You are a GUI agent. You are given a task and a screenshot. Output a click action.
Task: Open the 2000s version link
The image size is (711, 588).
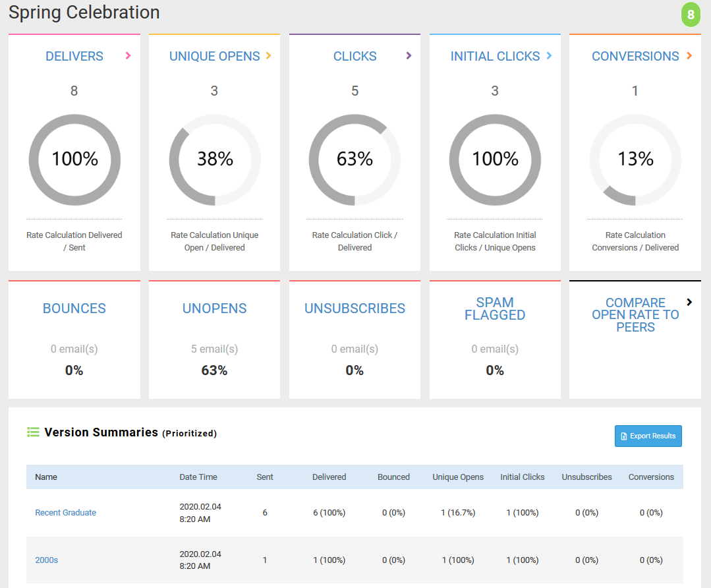click(x=46, y=560)
